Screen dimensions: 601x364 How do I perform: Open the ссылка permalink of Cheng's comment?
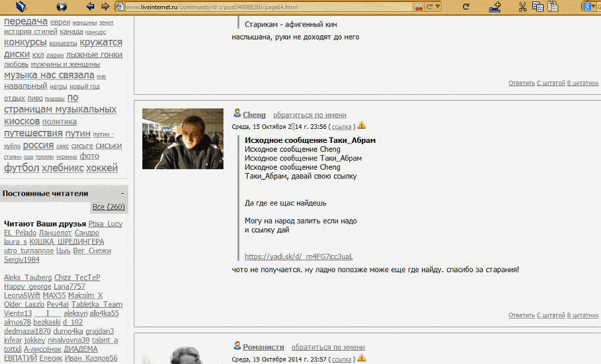click(341, 127)
